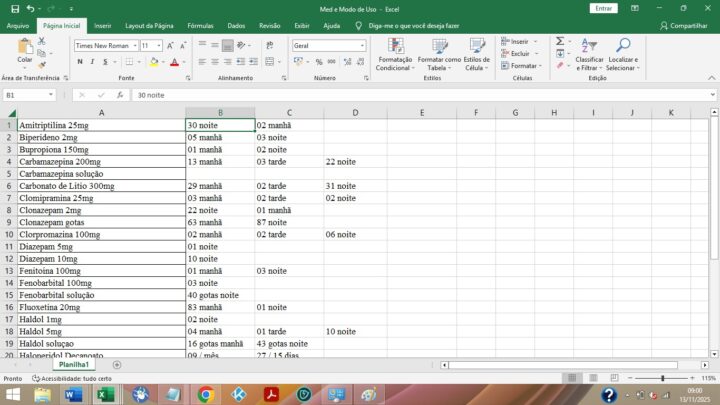Click the Insert Function fx icon
Viewport: 720px width, 405px height.
coord(120,95)
